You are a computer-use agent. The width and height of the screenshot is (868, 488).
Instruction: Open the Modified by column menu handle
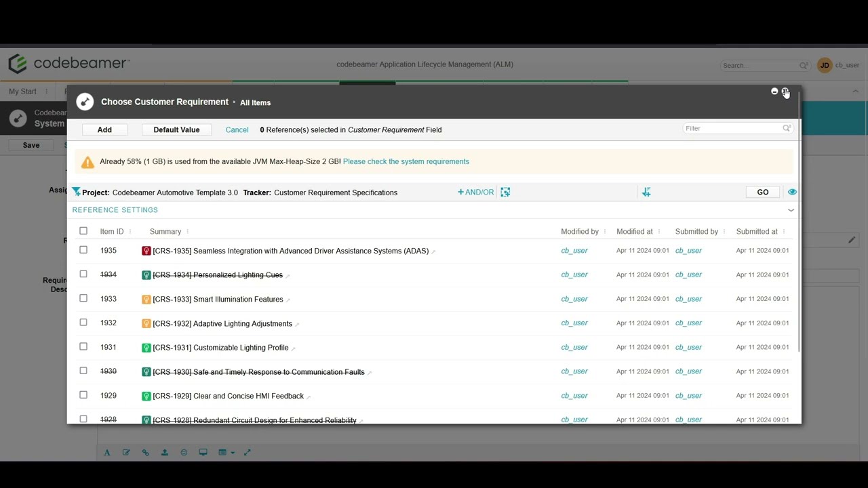604,232
